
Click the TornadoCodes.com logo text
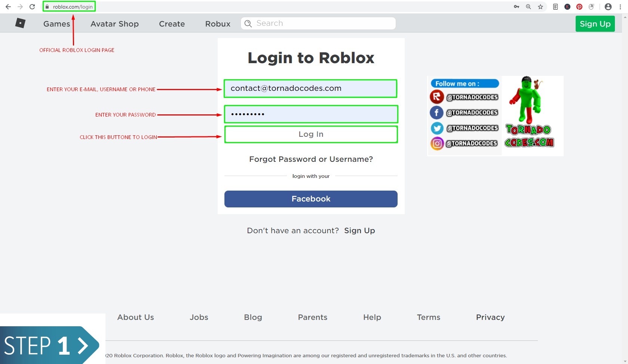click(529, 136)
